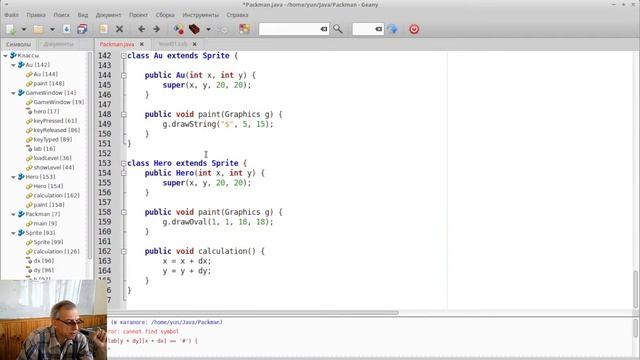Collapse the Packman [7] class node
This screenshot has height=360, width=640.
13,214
